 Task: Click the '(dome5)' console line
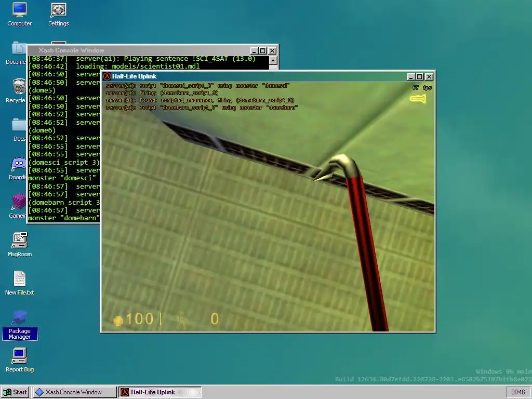tap(42, 90)
